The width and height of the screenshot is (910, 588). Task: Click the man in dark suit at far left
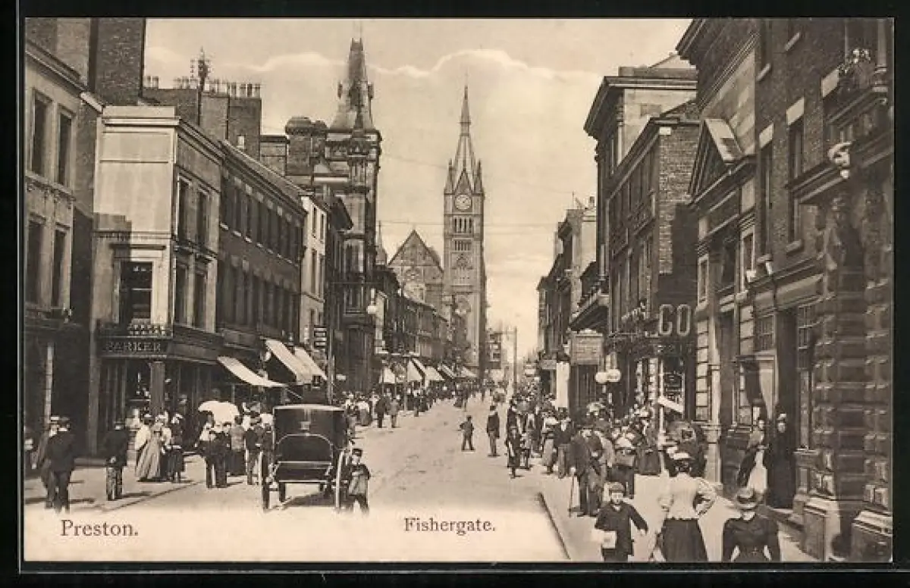(x=59, y=462)
